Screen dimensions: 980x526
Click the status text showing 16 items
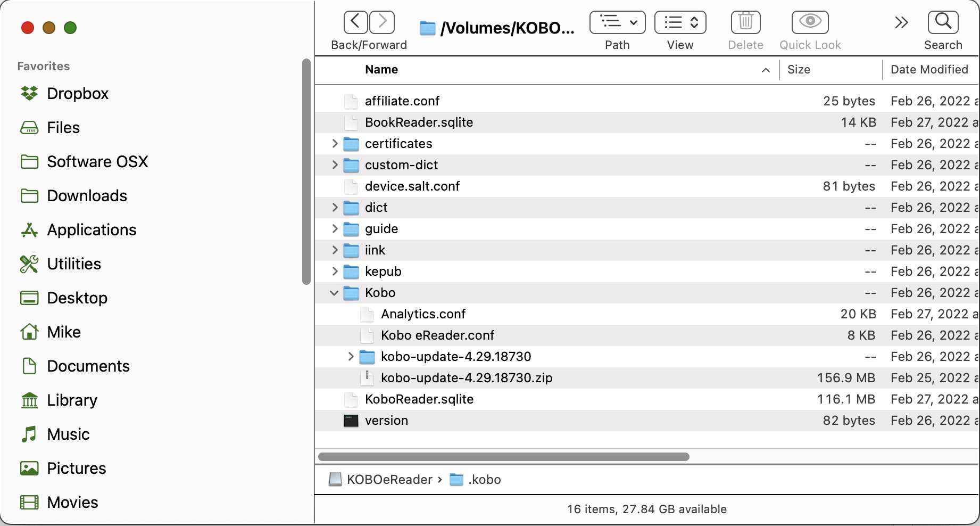point(647,509)
